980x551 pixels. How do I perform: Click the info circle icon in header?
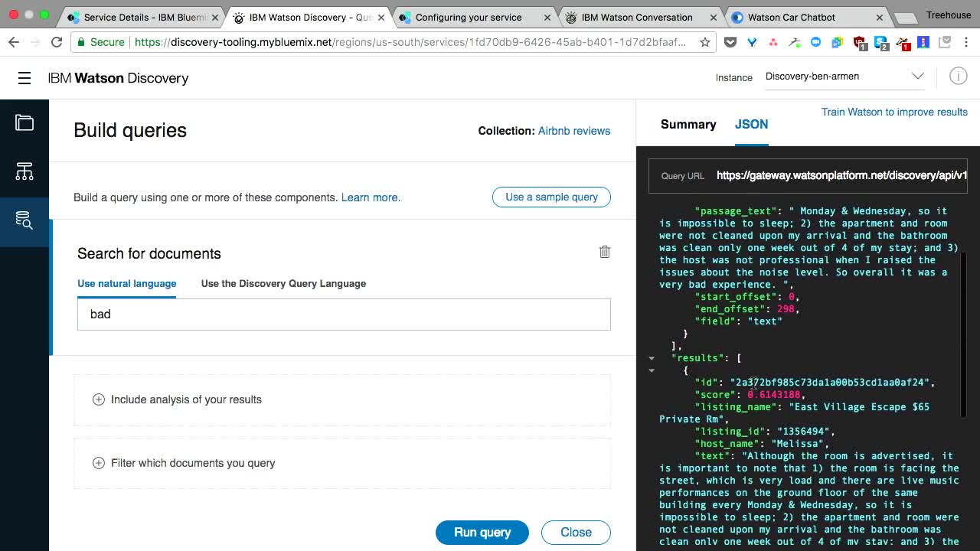pos(958,77)
